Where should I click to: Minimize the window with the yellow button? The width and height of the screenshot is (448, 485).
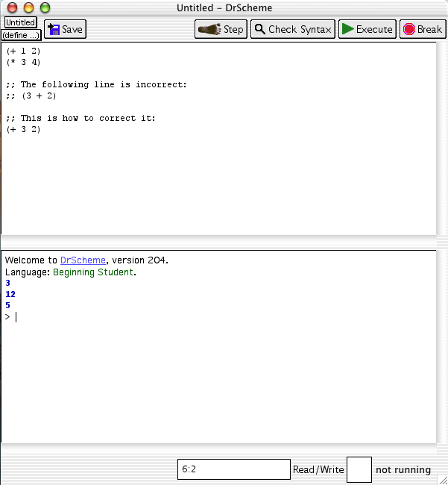[29, 7]
